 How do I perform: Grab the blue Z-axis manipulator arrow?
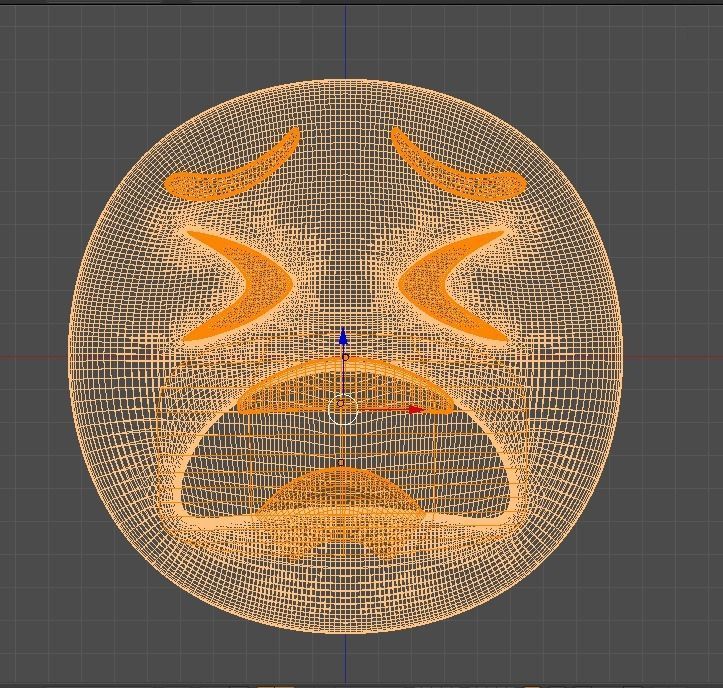coord(343,338)
